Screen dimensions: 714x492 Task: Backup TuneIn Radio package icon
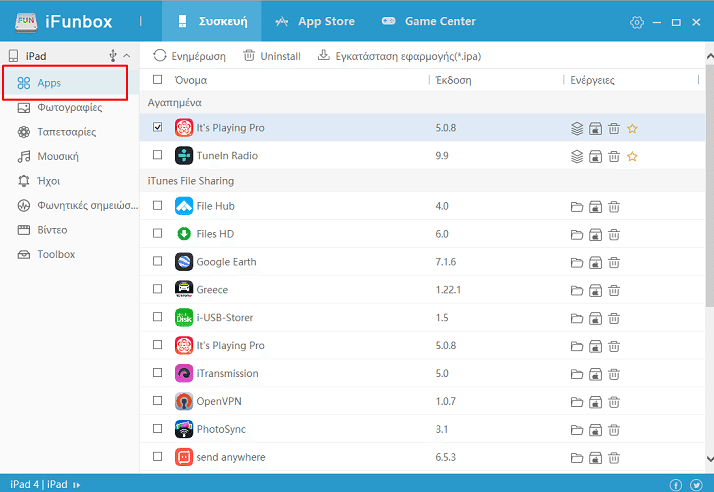pos(595,157)
